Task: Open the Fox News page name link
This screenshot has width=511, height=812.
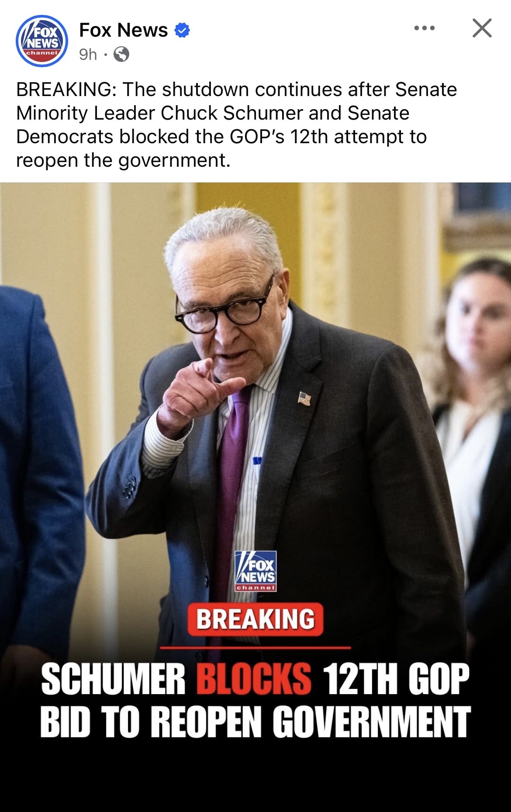Action: [x=124, y=30]
